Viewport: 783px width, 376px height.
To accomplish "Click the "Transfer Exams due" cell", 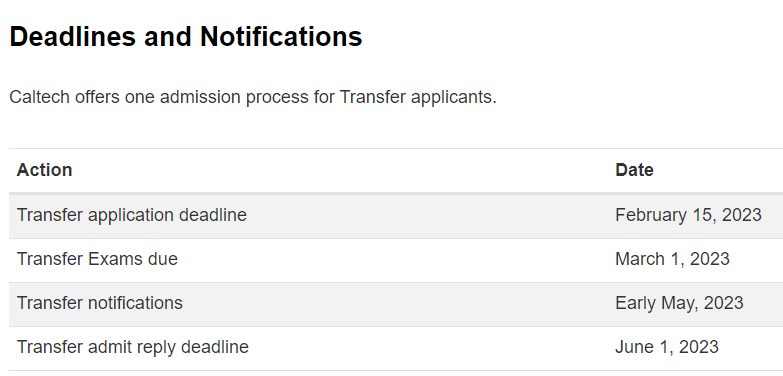I will tap(97, 259).
